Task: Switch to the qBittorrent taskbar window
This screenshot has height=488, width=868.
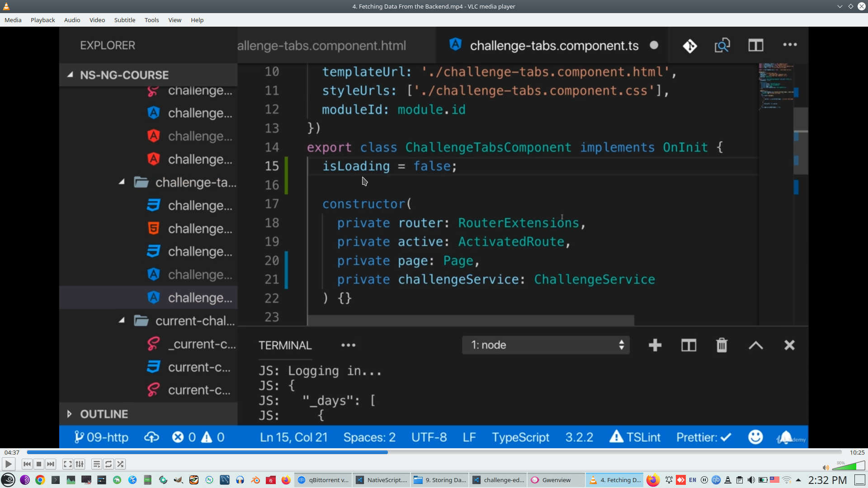Action: 324,480
